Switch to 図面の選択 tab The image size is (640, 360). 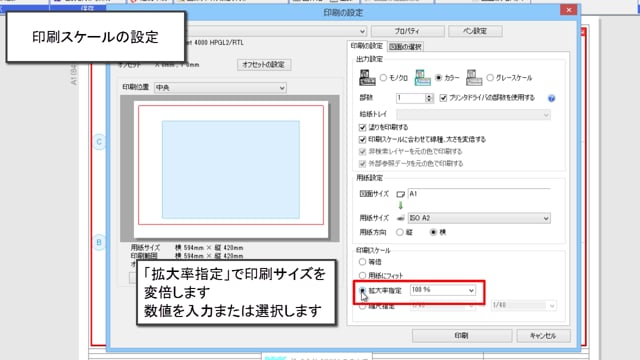(x=405, y=47)
